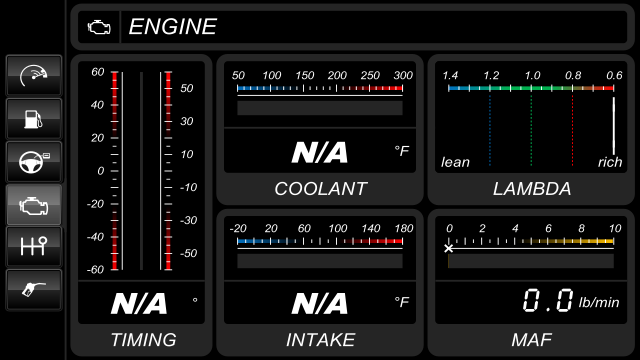Click the ENGINE title bar
Screen dimensions: 640x360
(353, 27)
